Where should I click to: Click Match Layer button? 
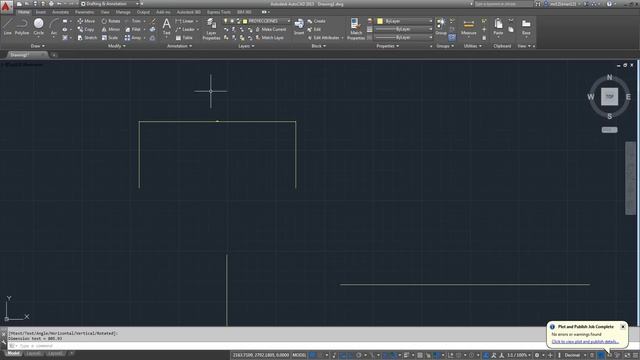click(269, 38)
